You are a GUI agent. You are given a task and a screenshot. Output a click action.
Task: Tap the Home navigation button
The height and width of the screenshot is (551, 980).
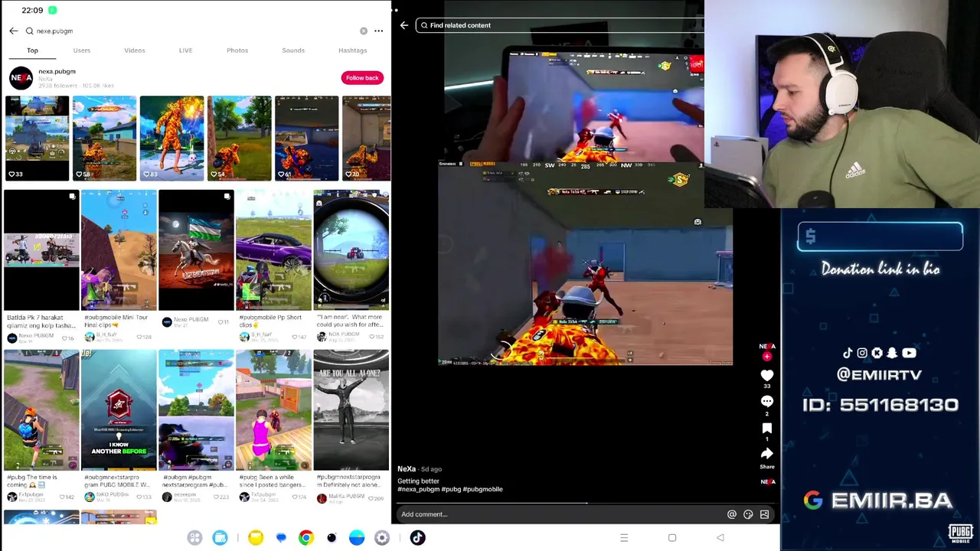672,538
